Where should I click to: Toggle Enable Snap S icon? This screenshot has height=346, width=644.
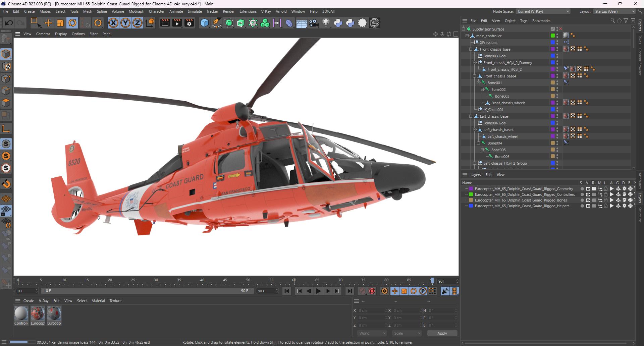[x=6, y=144]
